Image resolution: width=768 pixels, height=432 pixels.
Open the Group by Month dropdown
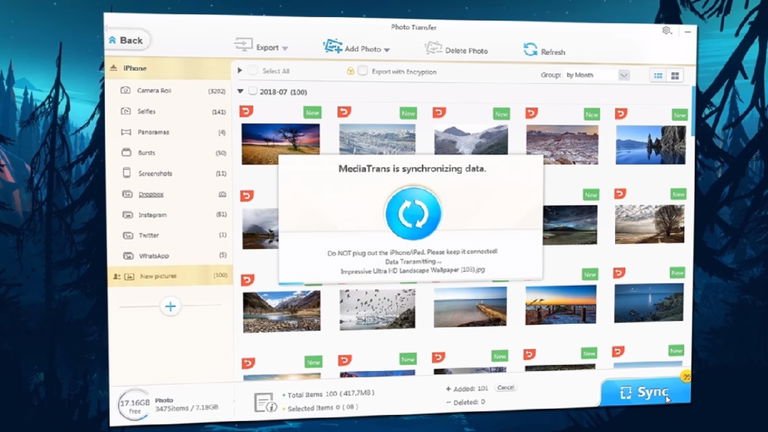[624, 75]
